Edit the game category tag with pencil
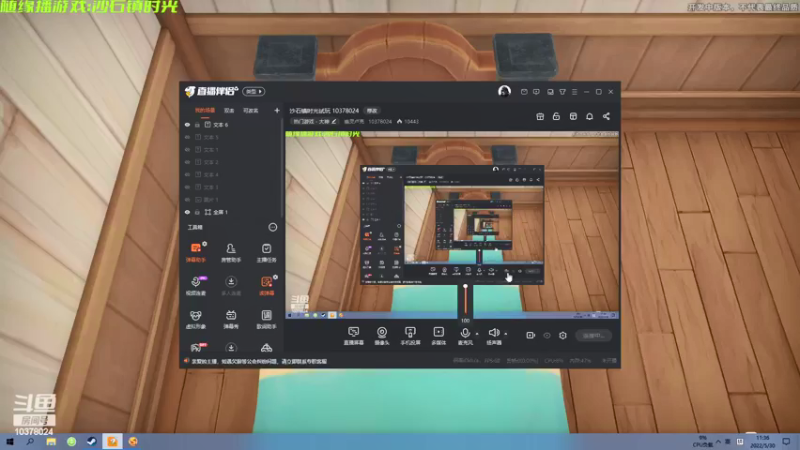This screenshot has height=450, width=800. [x=314, y=121]
